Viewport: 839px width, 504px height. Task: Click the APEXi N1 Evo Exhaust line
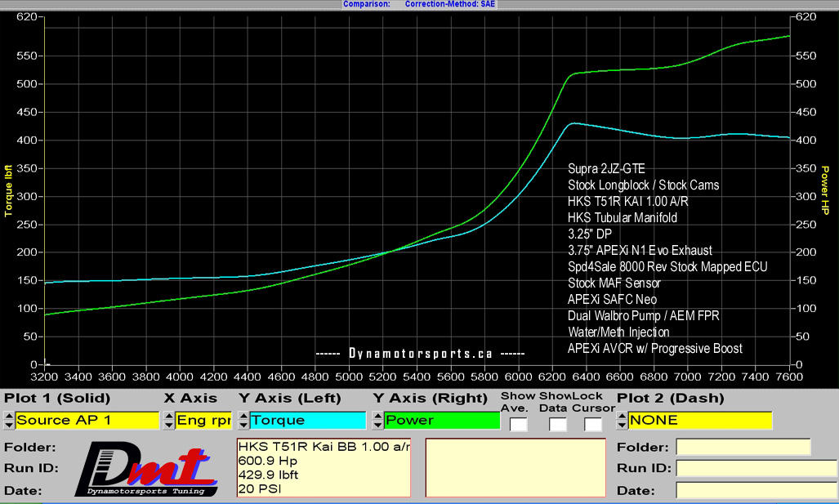[640, 251]
